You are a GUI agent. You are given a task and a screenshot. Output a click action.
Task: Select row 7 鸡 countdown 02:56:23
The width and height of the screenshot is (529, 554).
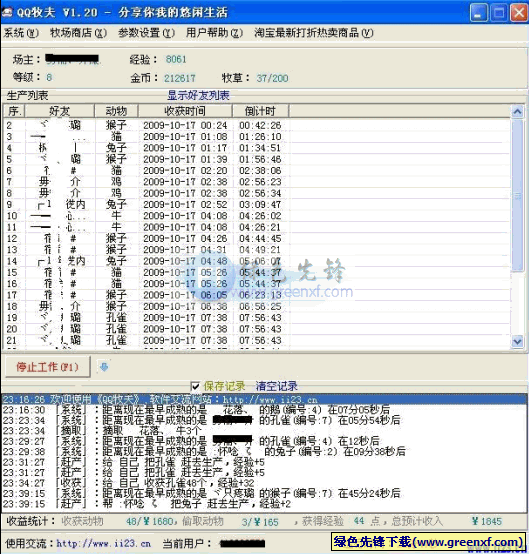pyautogui.click(x=257, y=182)
